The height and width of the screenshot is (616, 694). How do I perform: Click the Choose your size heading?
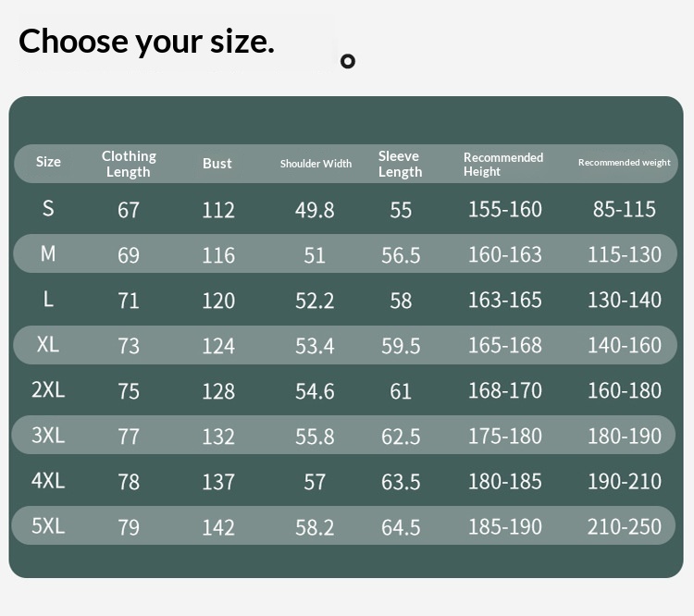tap(146, 42)
